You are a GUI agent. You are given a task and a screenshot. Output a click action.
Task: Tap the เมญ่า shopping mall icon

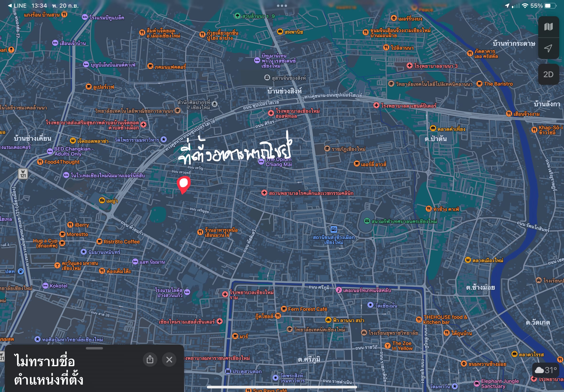pyautogui.click(x=102, y=200)
